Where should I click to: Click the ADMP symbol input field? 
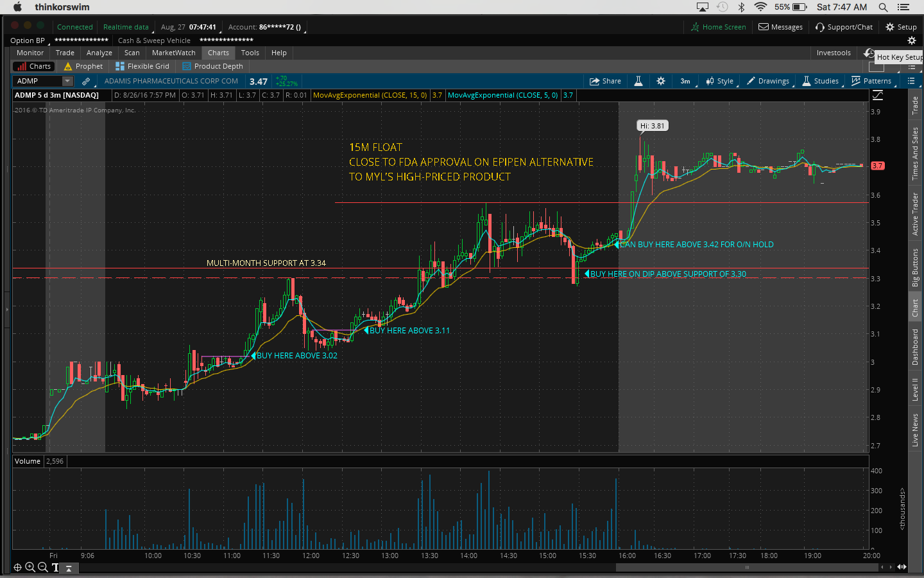coord(37,81)
